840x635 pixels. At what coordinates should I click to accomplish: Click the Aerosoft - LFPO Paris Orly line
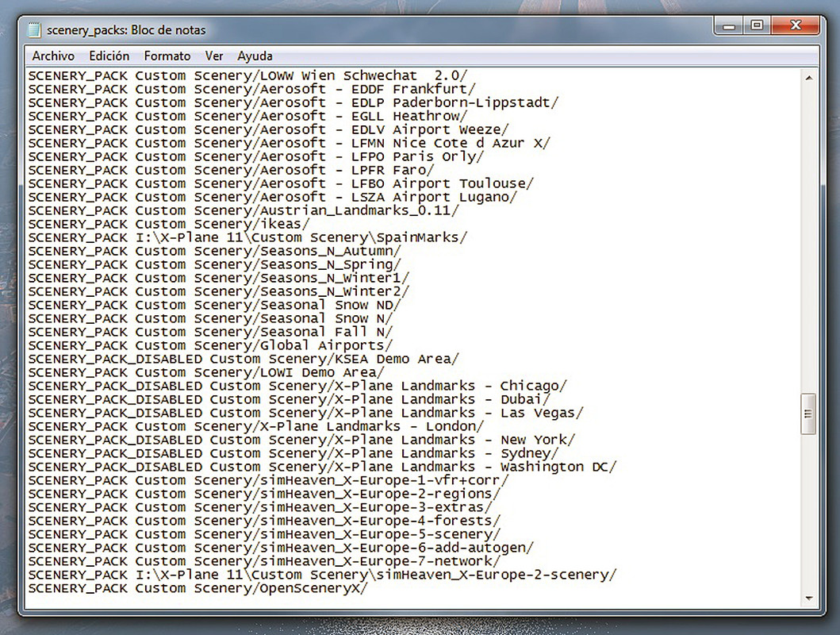click(x=256, y=156)
